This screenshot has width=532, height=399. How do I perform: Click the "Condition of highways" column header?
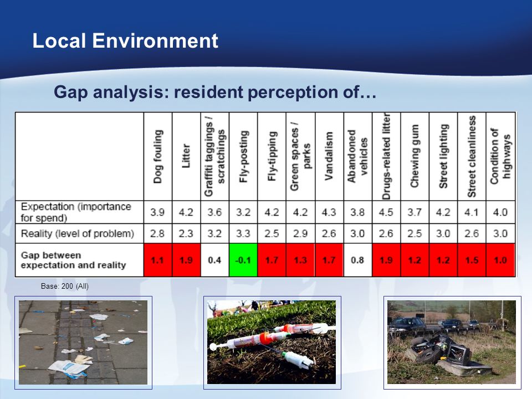[x=500, y=156]
